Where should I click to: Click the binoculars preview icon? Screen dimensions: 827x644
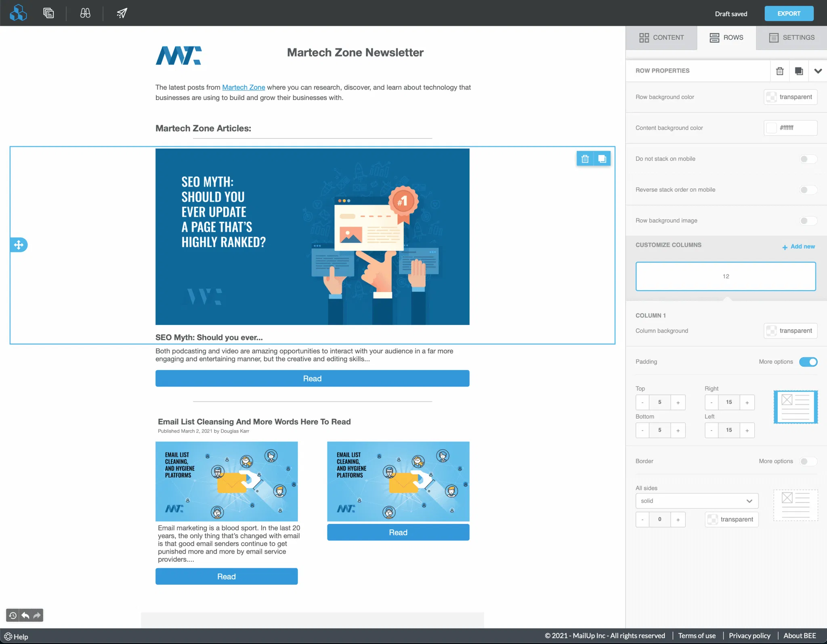(85, 13)
